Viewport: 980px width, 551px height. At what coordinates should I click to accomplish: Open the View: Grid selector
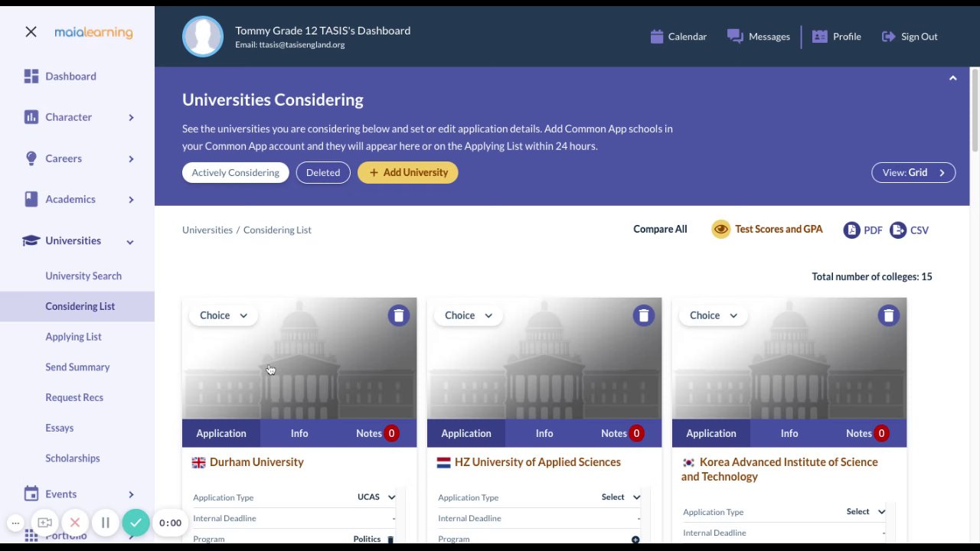tap(913, 172)
